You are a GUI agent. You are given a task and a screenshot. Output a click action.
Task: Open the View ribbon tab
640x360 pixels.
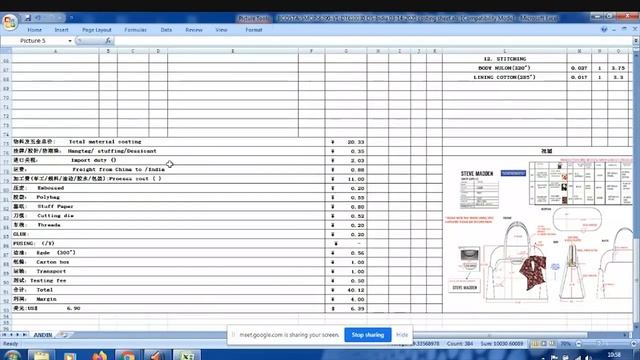point(221,30)
